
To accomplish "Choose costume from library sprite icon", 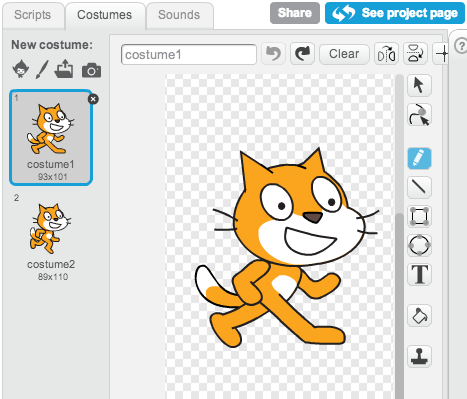I will (21, 69).
